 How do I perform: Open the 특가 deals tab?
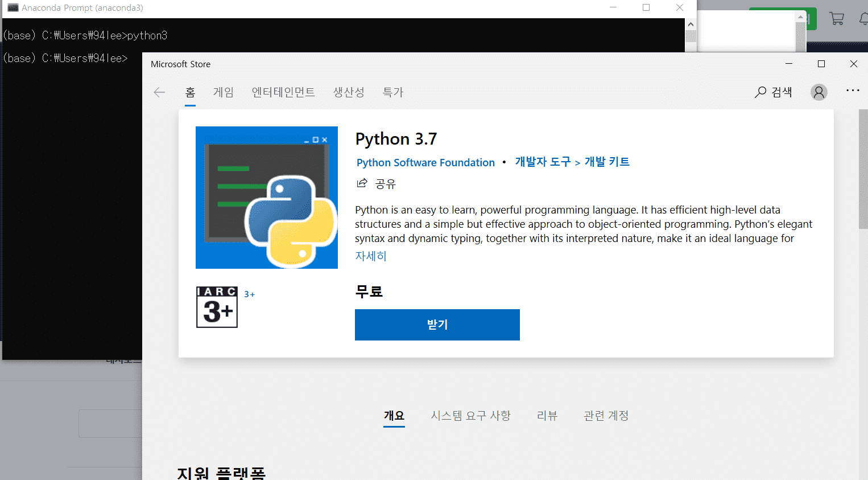pyautogui.click(x=393, y=92)
